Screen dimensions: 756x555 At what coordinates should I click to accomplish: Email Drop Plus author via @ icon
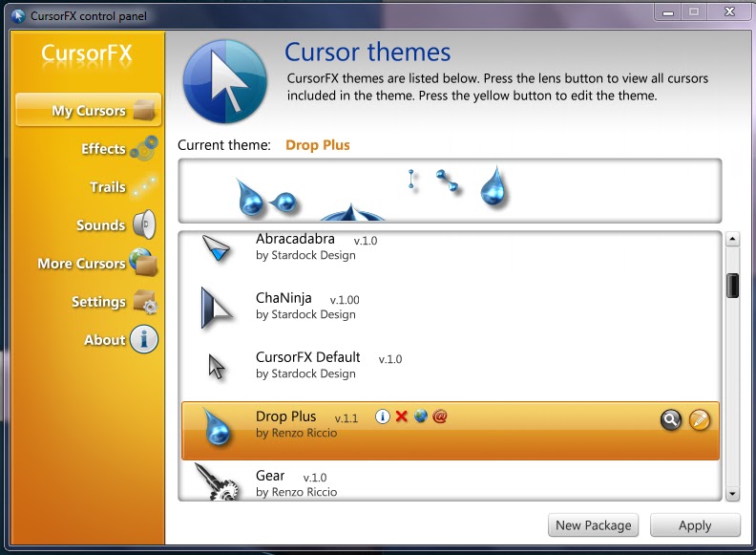(x=440, y=416)
